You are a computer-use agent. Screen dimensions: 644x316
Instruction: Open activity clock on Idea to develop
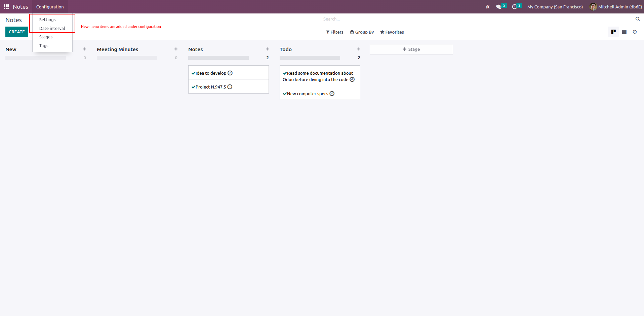[230, 73]
